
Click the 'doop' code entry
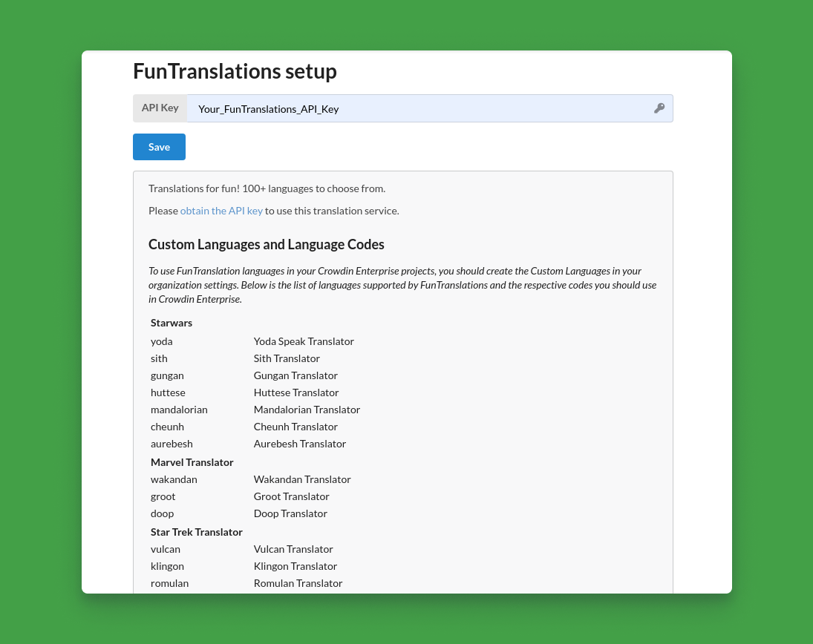coord(163,514)
